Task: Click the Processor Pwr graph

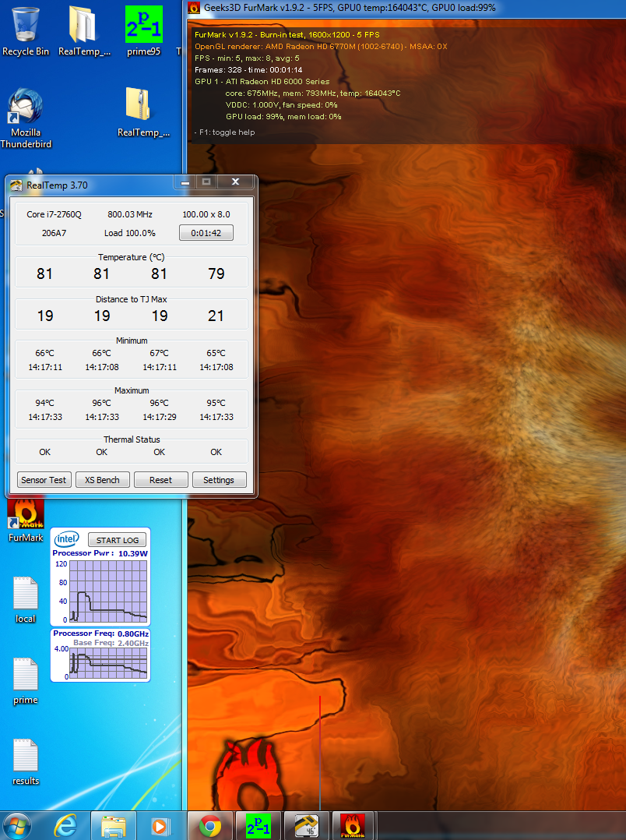Action: click(x=108, y=591)
